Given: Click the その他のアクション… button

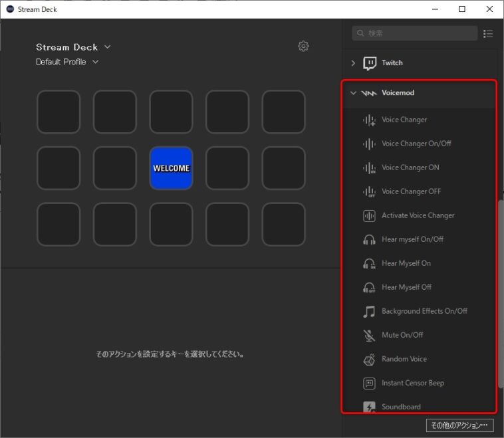Looking at the screenshot, I should [x=459, y=425].
